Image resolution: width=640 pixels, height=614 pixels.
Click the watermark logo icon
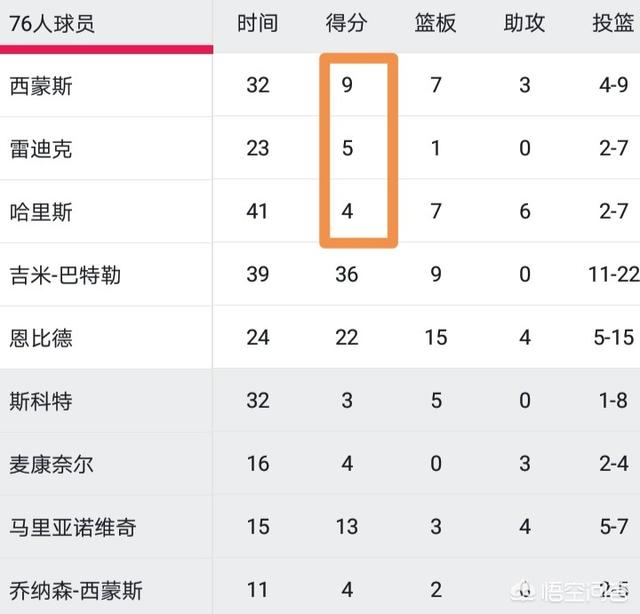point(524,591)
